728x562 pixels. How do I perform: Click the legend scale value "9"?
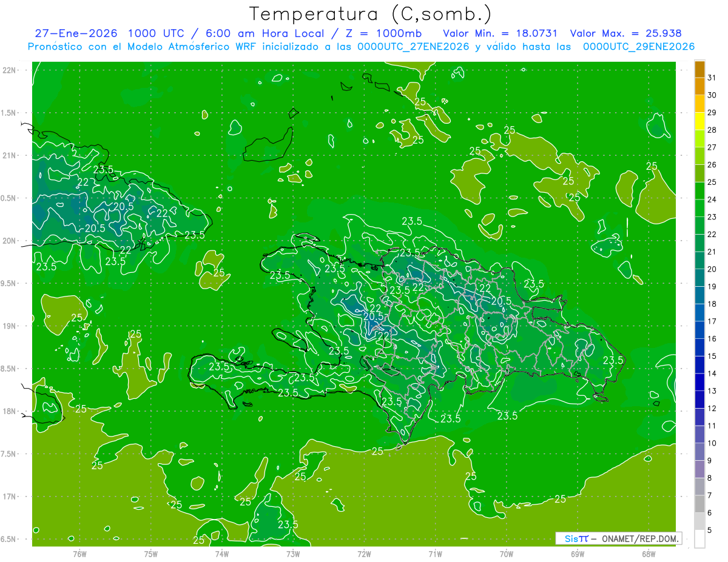pyautogui.click(x=710, y=461)
